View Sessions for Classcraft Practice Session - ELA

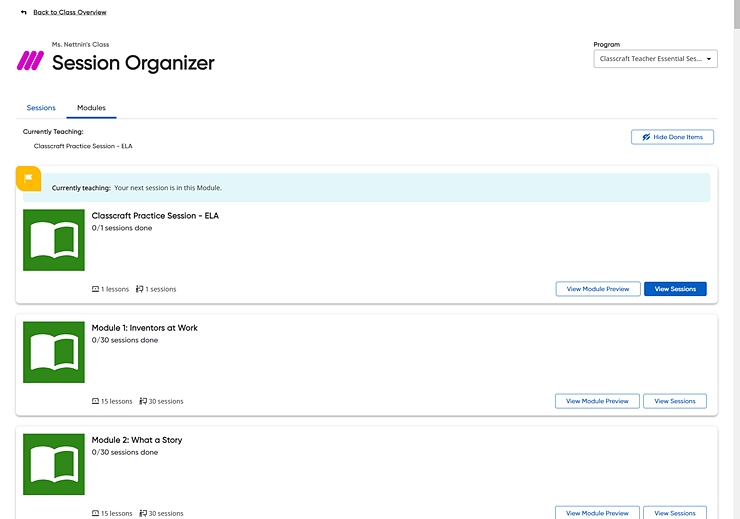[675, 289]
